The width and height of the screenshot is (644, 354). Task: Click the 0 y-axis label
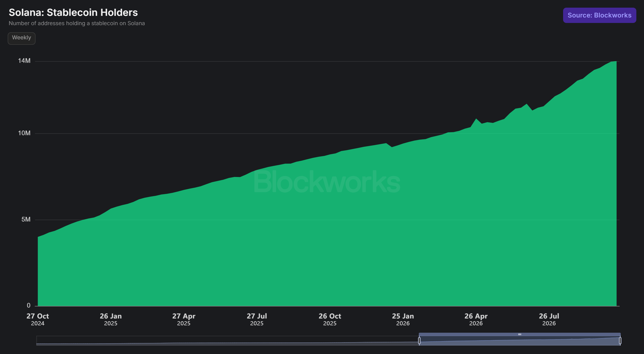coord(29,305)
